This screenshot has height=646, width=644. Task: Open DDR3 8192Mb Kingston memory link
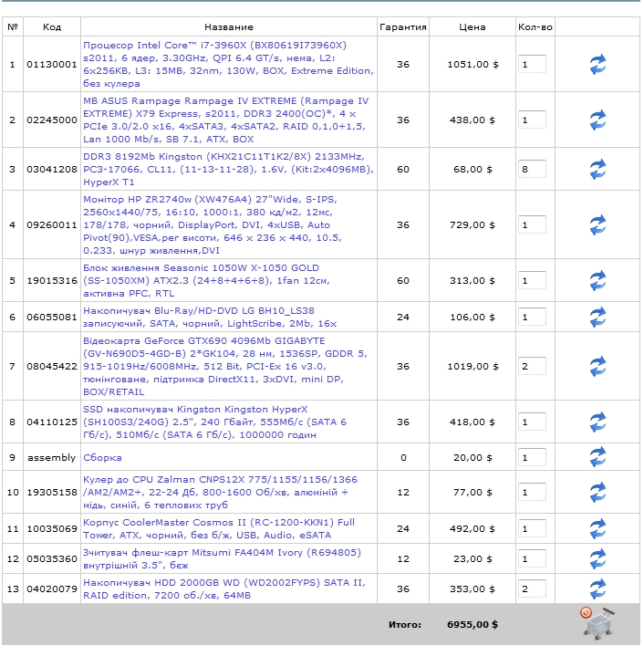[228, 170]
